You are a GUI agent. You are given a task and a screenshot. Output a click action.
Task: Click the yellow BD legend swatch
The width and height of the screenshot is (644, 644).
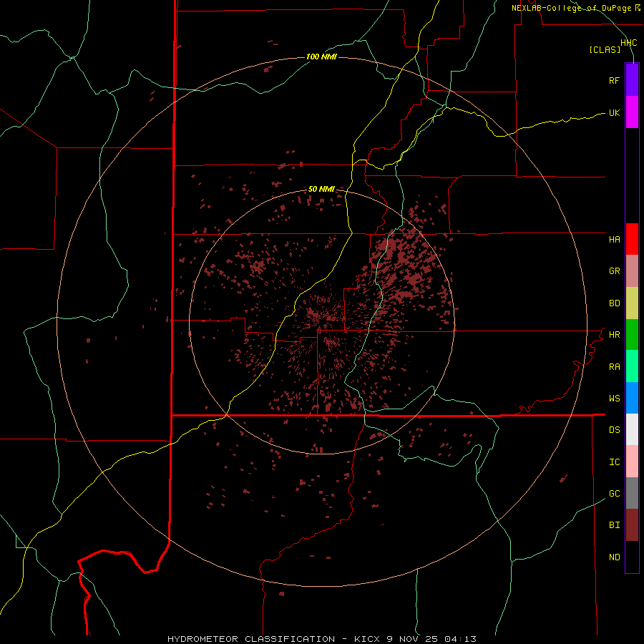(632, 303)
